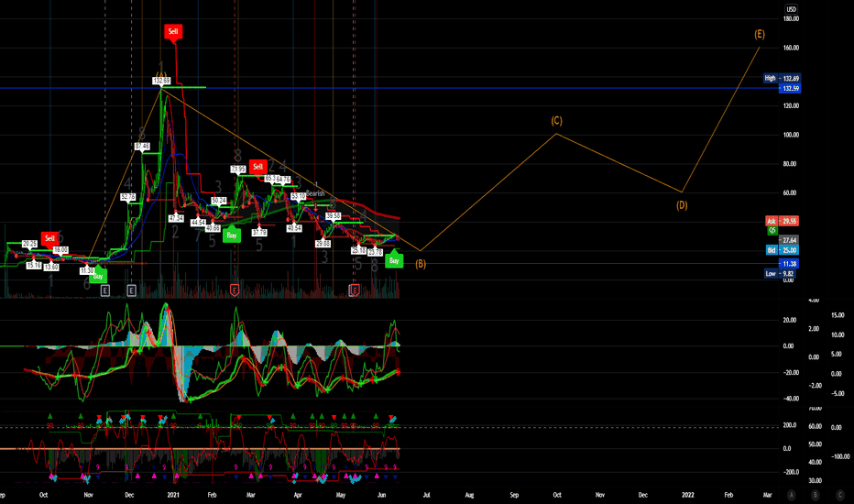This screenshot has height=504, width=854.
Task: Click the 52.76 pivot label
Action: (128, 197)
